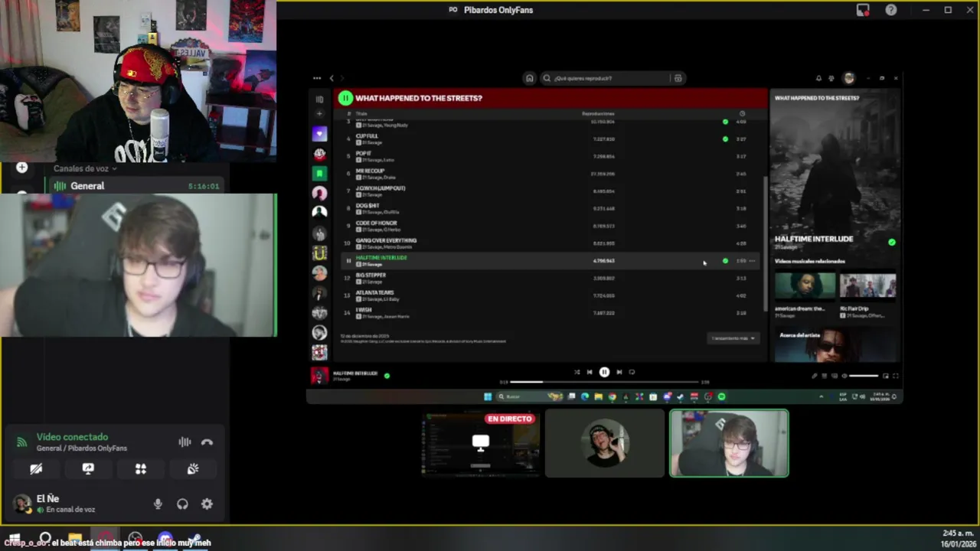Expand the '1 lanzamiento más' dropdown
The width and height of the screenshot is (980, 551).
point(733,338)
